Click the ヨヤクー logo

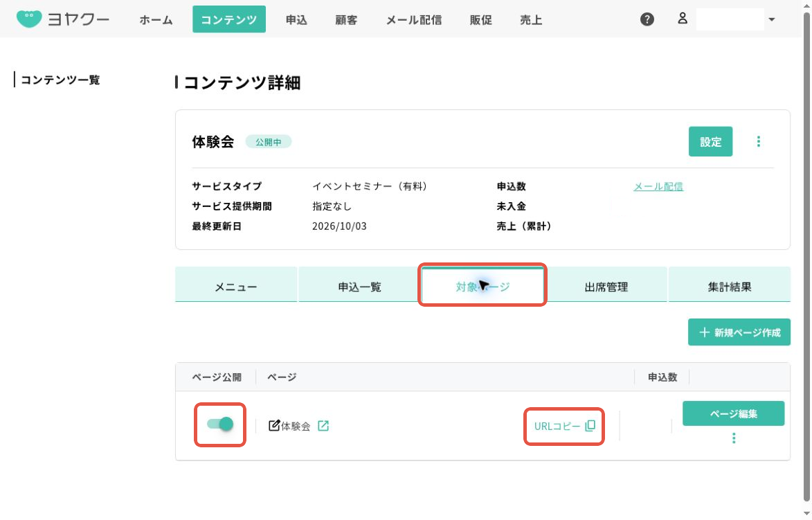click(63, 19)
